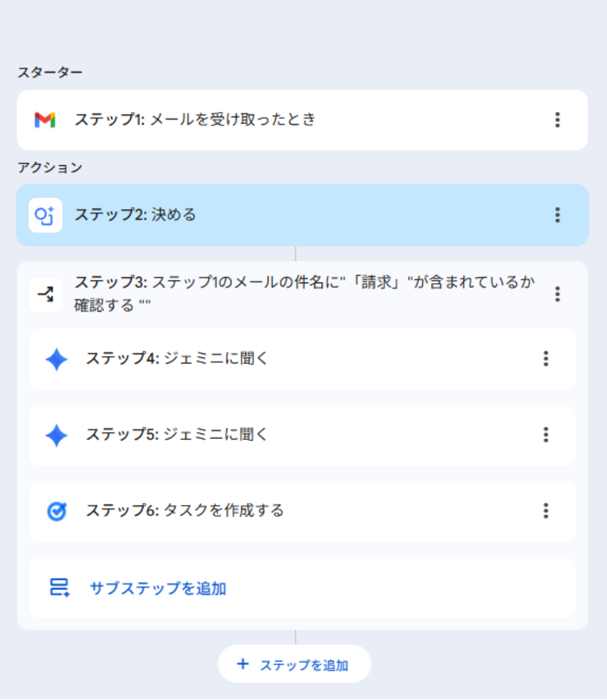Open the three-dot menu for Step 2
Screen dimensions: 607x700
point(557,215)
